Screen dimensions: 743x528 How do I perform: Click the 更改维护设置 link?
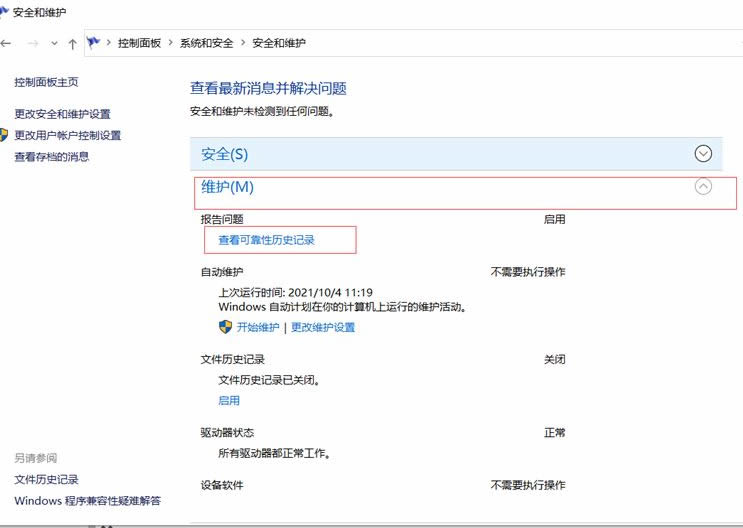323,327
